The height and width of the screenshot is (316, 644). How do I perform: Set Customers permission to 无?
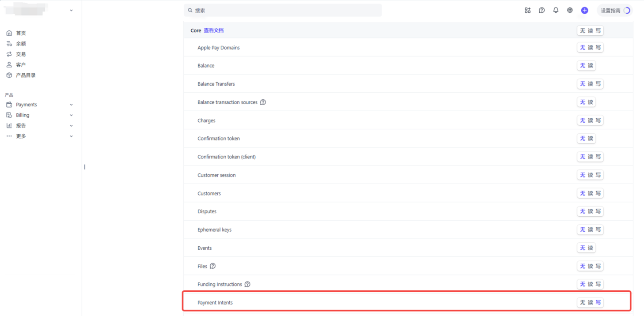point(583,193)
